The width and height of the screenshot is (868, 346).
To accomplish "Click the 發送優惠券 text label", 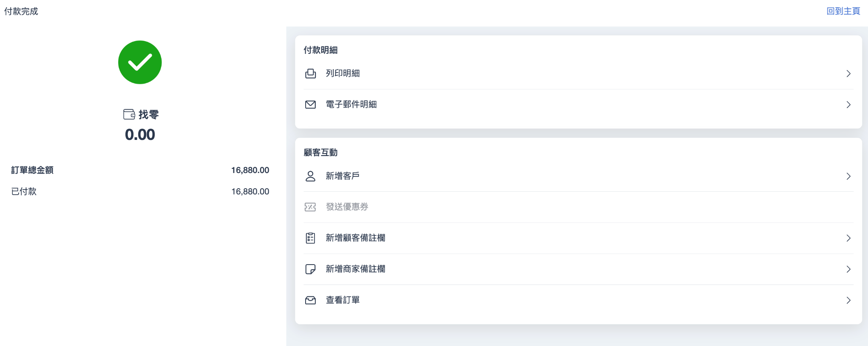I will tap(347, 206).
